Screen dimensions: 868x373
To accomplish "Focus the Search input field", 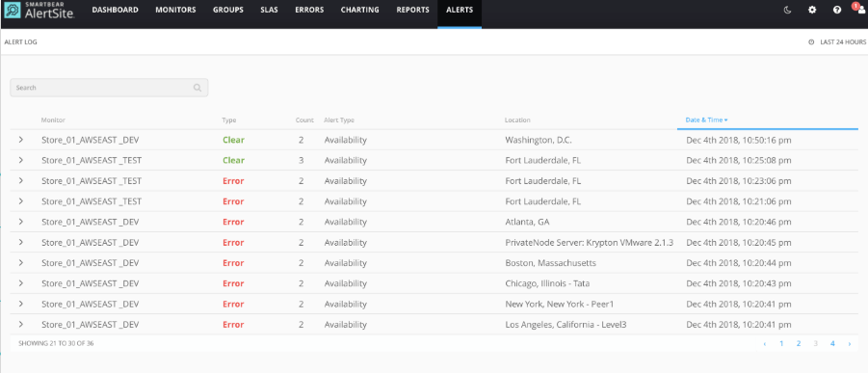I will [x=109, y=88].
